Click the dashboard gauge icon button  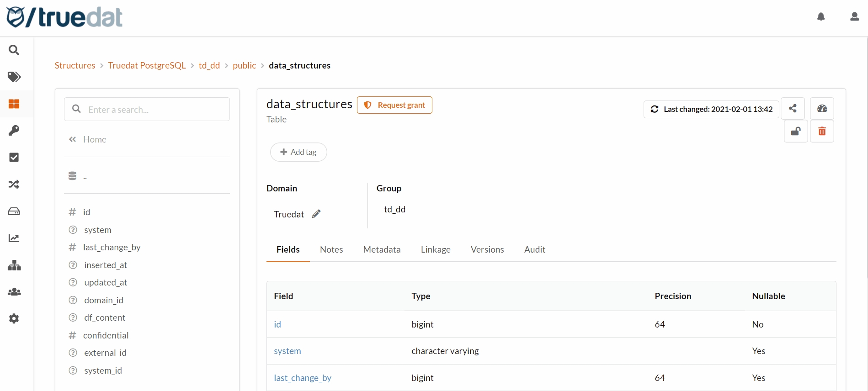822,108
